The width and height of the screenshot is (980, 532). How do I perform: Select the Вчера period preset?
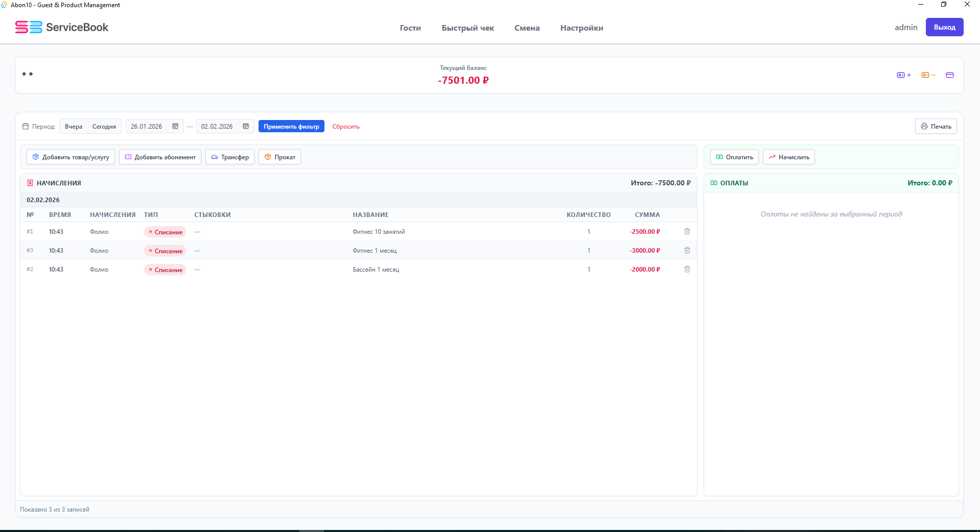pos(74,127)
